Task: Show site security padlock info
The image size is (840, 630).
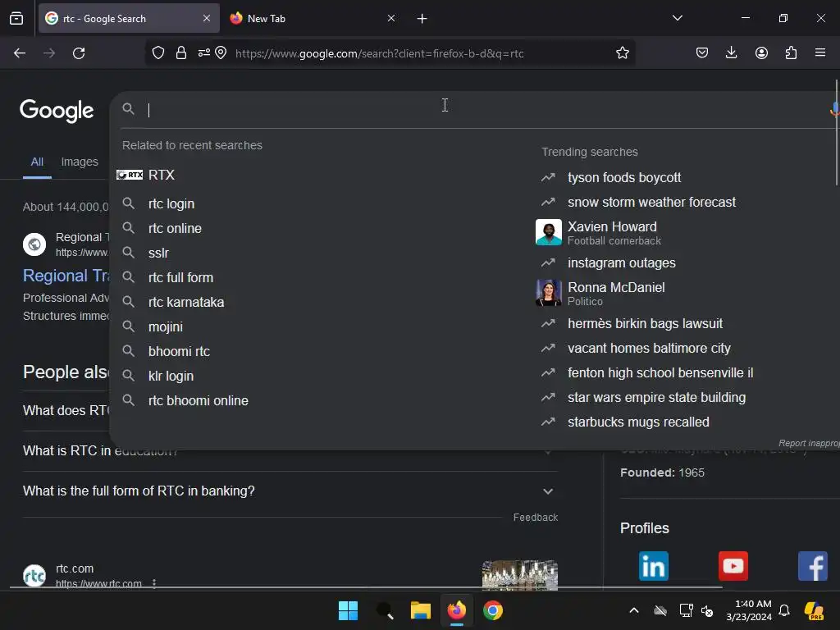Action: coord(181,53)
